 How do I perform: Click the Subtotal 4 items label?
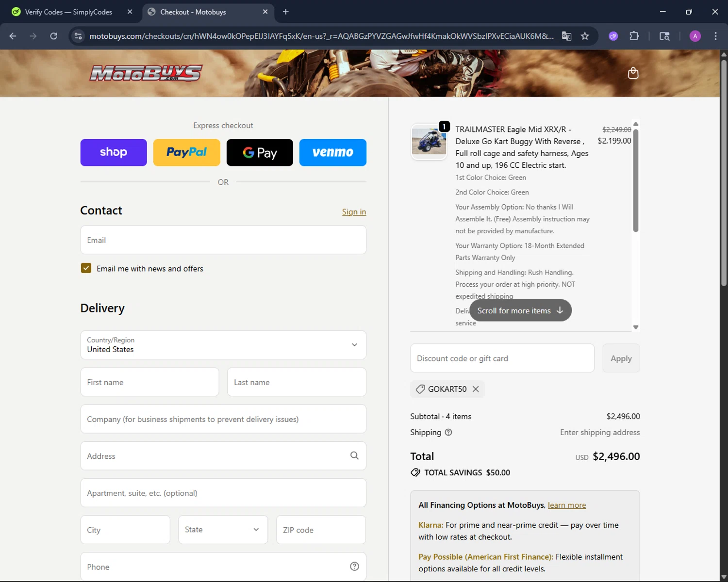[x=441, y=416]
